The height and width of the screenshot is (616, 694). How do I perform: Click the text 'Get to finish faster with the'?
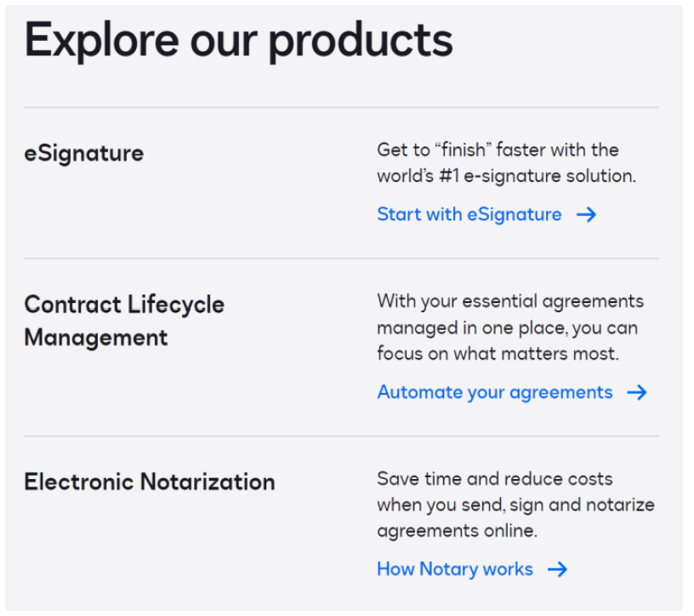(498, 151)
